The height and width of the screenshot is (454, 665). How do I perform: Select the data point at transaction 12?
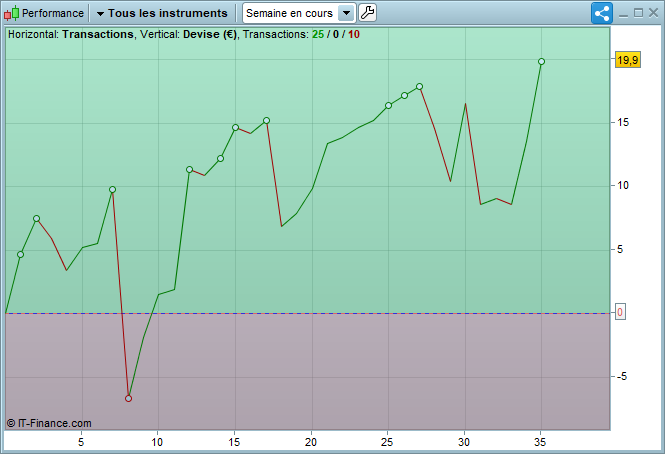point(190,169)
